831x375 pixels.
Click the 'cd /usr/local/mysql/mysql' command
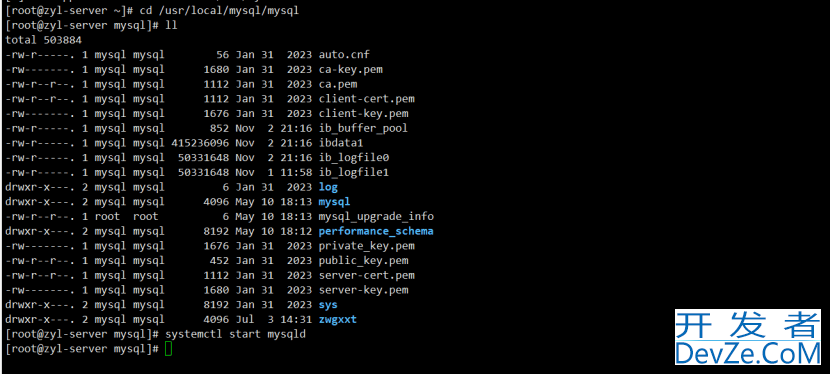pos(219,11)
